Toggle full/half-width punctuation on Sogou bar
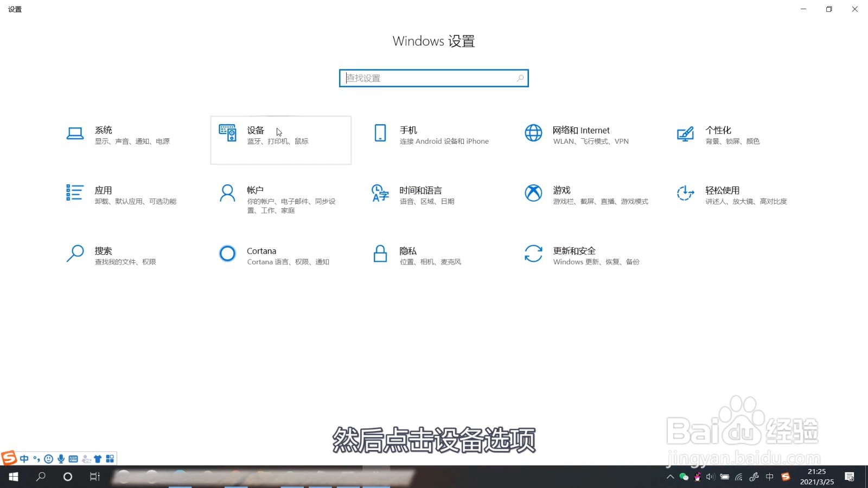The height and width of the screenshot is (488, 868). pyautogui.click(x=36, y=459)
